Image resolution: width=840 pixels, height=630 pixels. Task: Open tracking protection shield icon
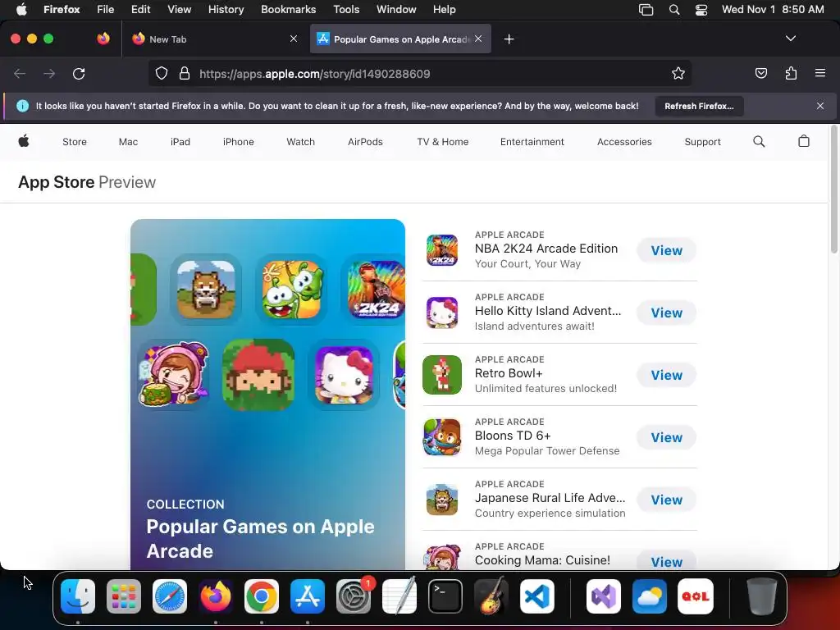[x=162, y=73]
